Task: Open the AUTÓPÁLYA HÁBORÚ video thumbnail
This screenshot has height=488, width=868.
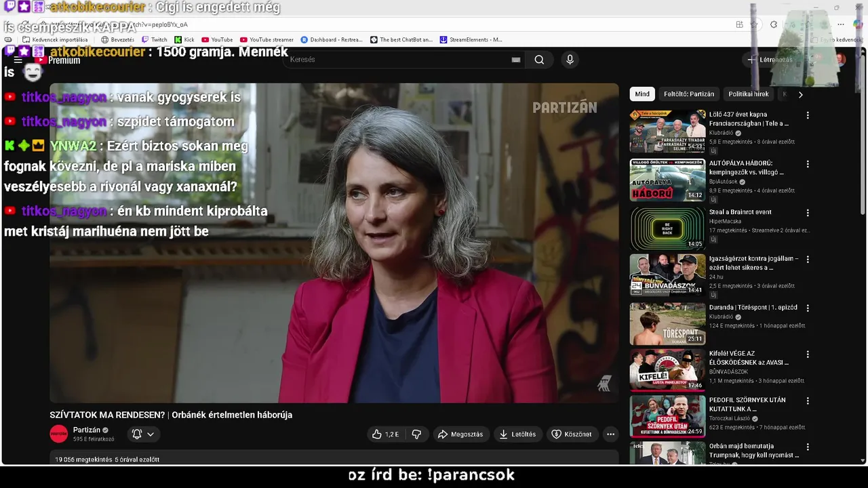Action: pyautogui.click(x=667, y=180)
